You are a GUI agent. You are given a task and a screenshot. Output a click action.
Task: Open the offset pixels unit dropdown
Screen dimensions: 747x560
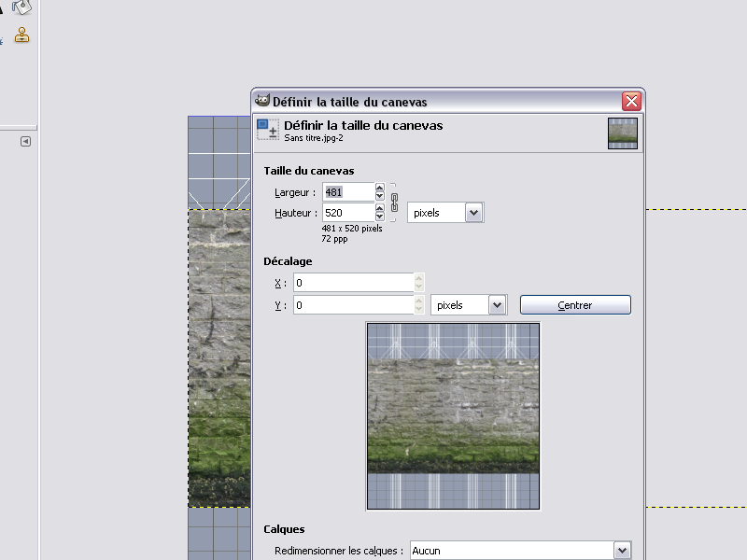[469, 305]
